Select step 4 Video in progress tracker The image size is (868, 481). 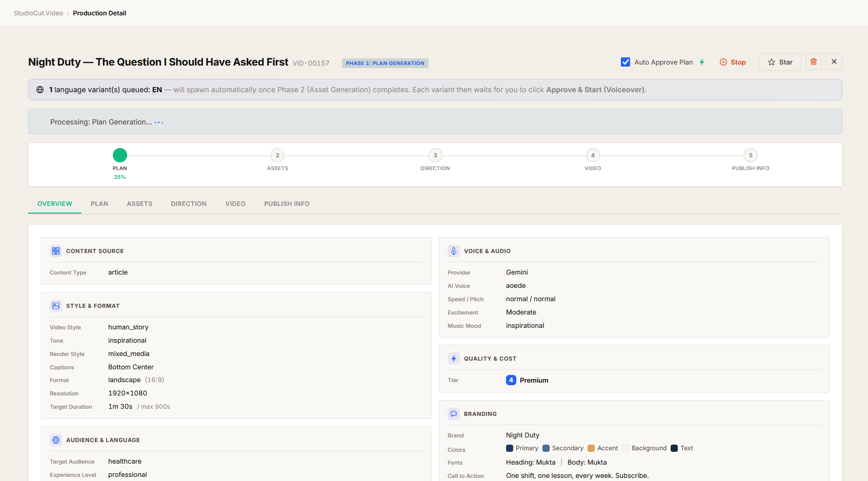[x=593, y=155]
